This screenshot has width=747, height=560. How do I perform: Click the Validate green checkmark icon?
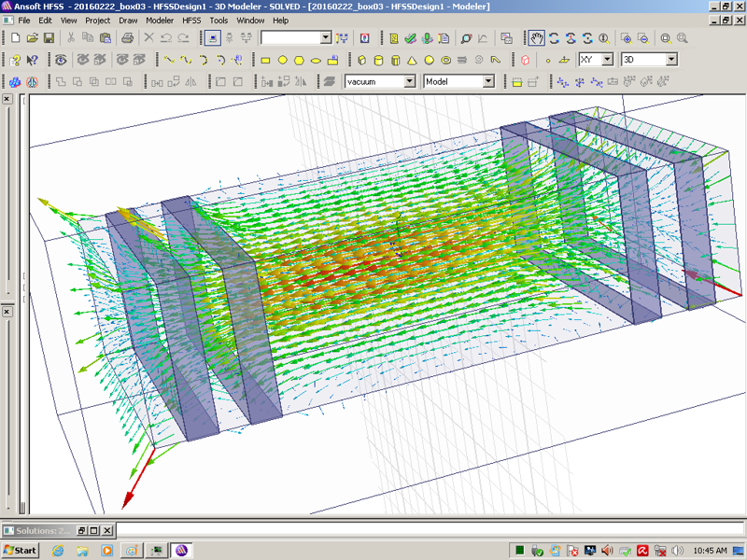(x=410, y=38)
